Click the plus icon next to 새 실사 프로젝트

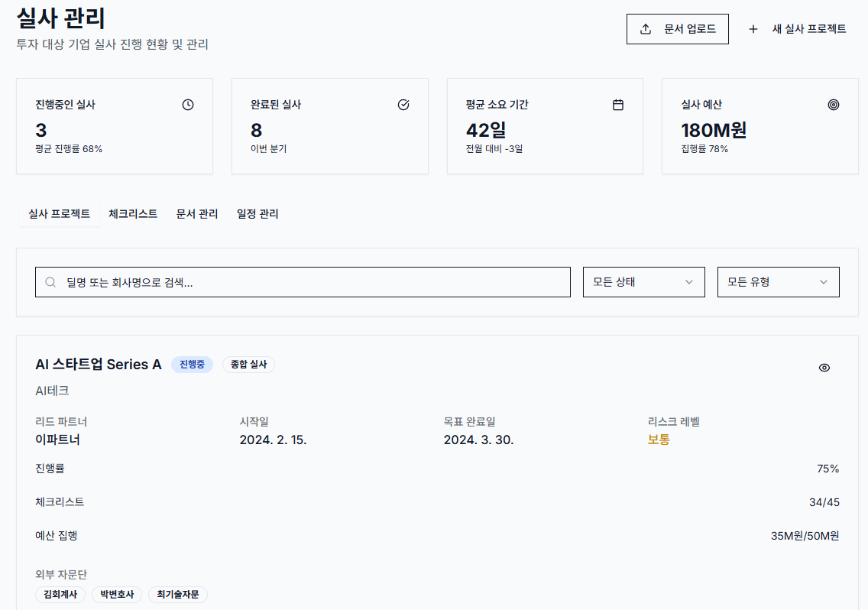(753, 29)
